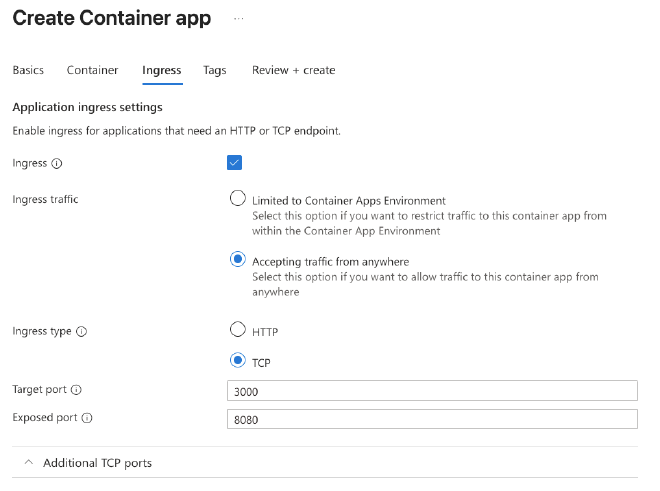Viewport: 660px width, 491px height.
Task: Select the Ingress tab
Action: point(162,70)
